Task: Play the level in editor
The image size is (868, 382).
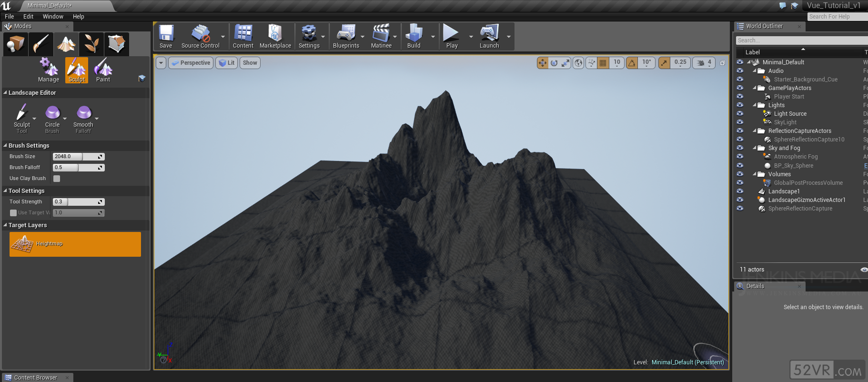Action: pos(452,37)
